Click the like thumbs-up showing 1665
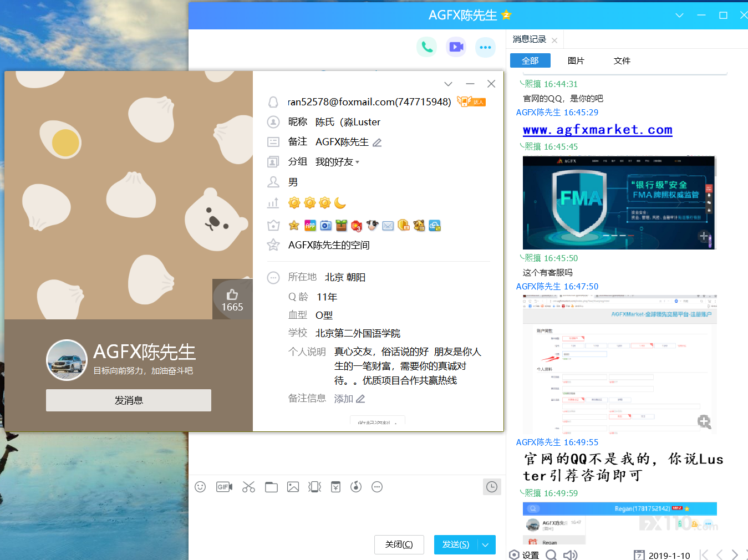 [x=232, y=300]
